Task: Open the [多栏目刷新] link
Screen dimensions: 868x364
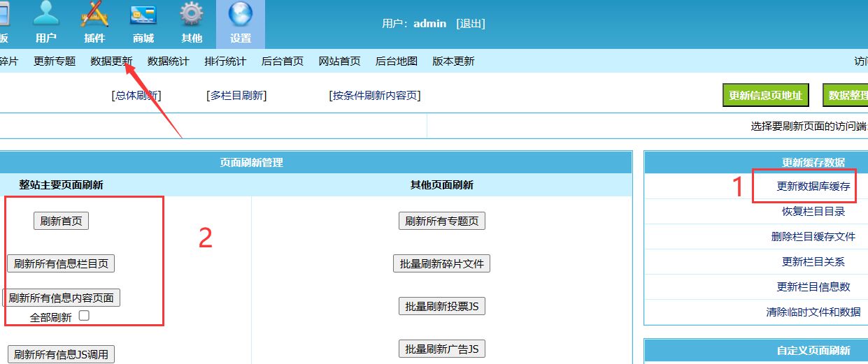Action: point(236,96)
